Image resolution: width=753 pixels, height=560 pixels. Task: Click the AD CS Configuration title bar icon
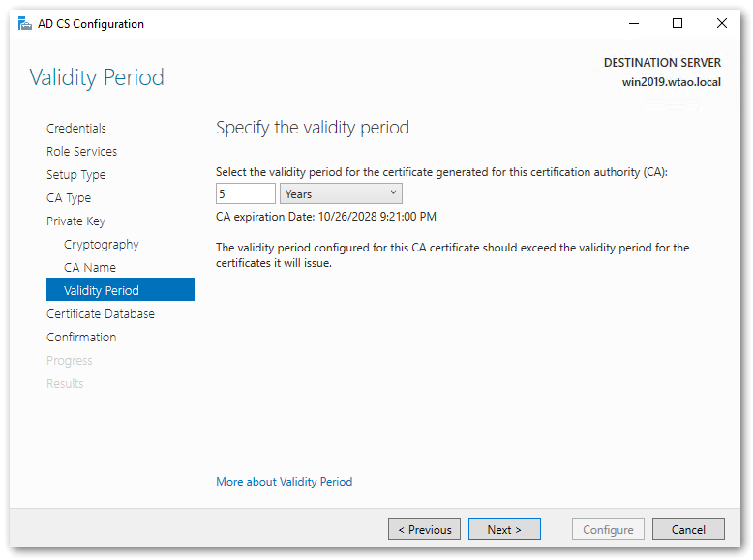coord(24,24)
